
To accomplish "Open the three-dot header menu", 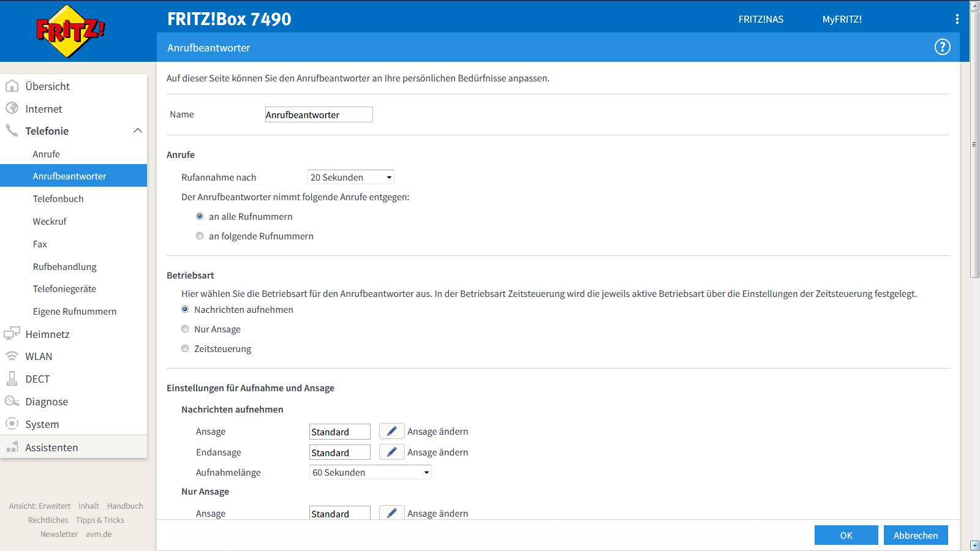I will tap(957, 19).
